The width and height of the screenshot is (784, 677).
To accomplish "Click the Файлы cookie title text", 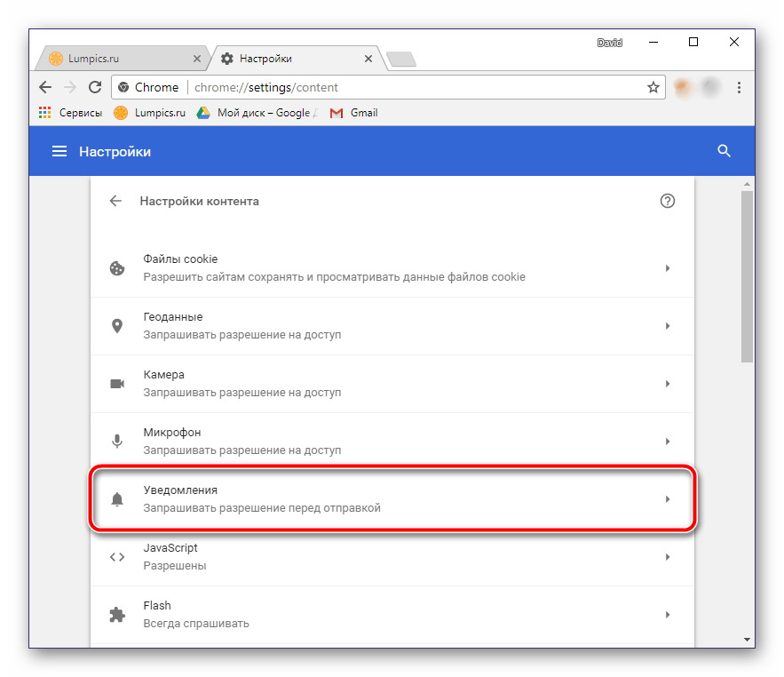I will click(180, 259).
